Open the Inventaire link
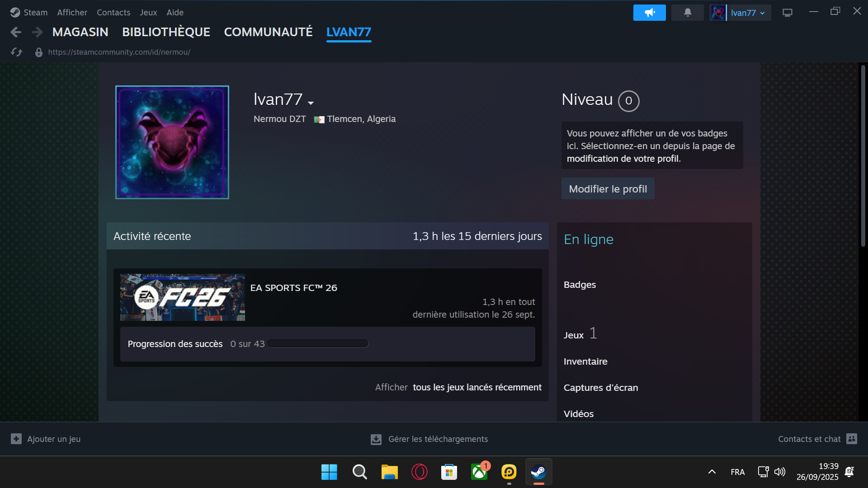The height and width of the screenshot is (488, 868). pyautogui.click(x=585, y=361)
